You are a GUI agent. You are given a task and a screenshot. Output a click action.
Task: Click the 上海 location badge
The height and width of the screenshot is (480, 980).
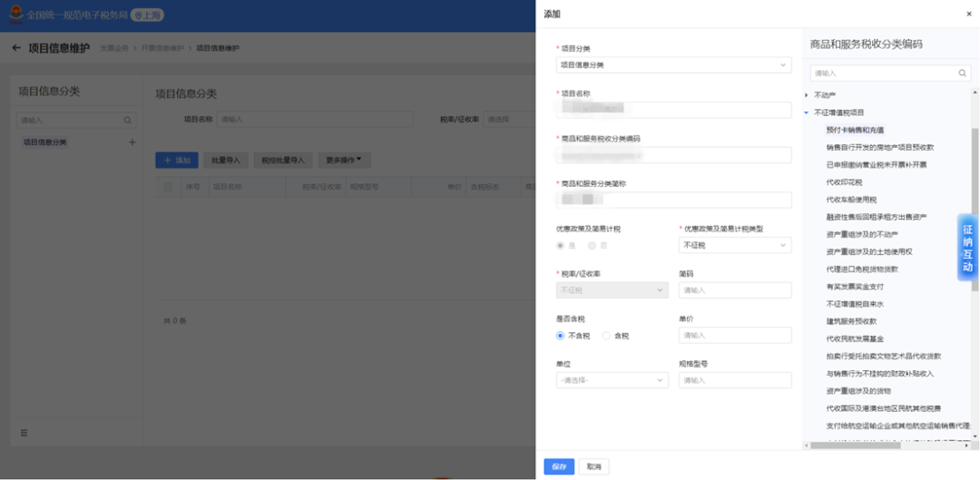click(148, 15)
